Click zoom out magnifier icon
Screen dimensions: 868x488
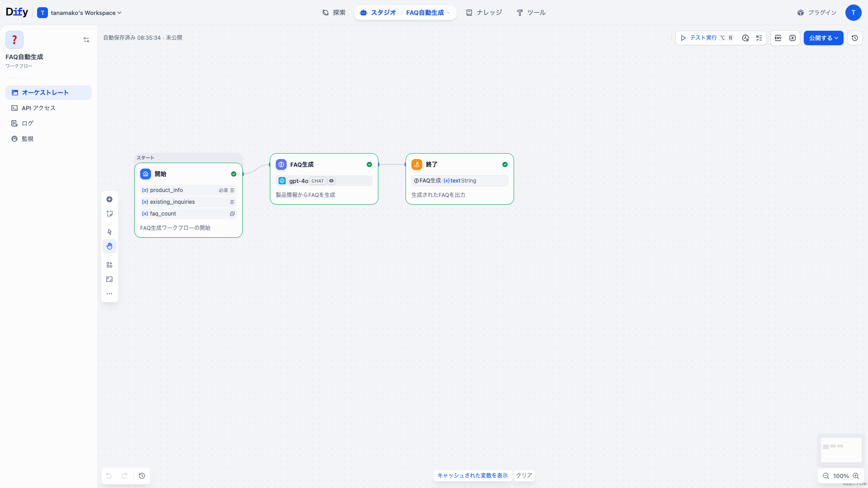tap(826, 476)
